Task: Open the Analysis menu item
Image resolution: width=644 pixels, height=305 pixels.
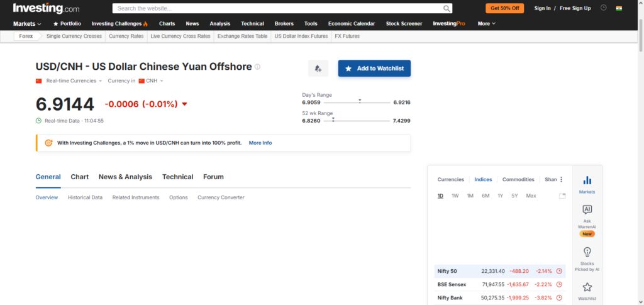Action: [x=219, y=24]
